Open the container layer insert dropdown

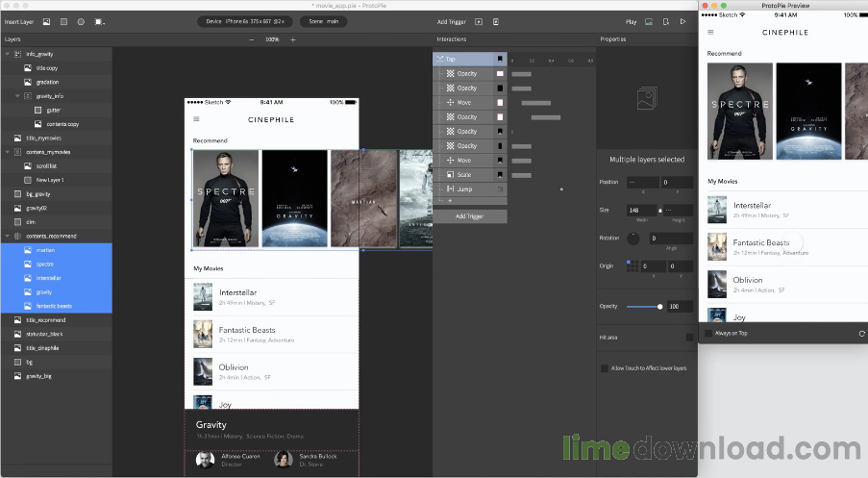coord(100,21)
